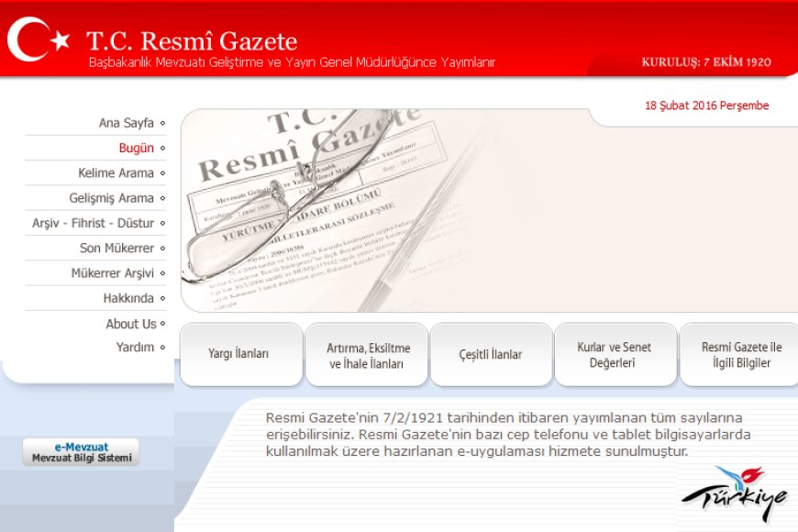
Task: Open the Yargı İlanları tab
Action: tap(241, 355)
